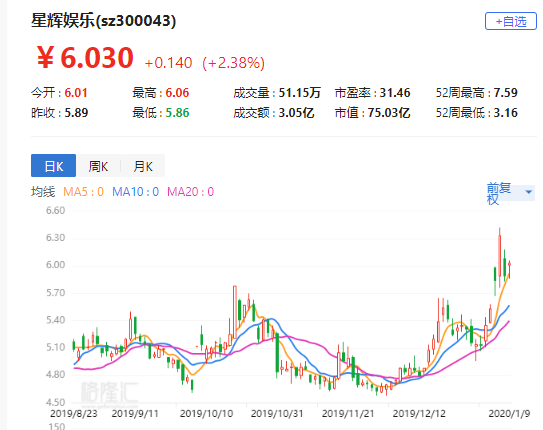The height and width of the screenshot is (430, 543).
Task: Click the price change +0.140
Action: (168, 63)
